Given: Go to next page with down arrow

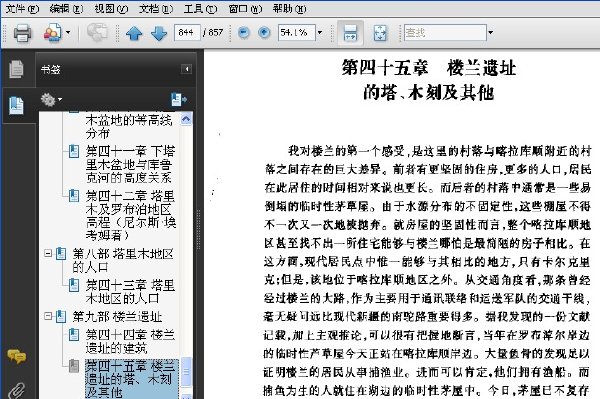Looking at the screenshot, I should [x=159, y=33].
